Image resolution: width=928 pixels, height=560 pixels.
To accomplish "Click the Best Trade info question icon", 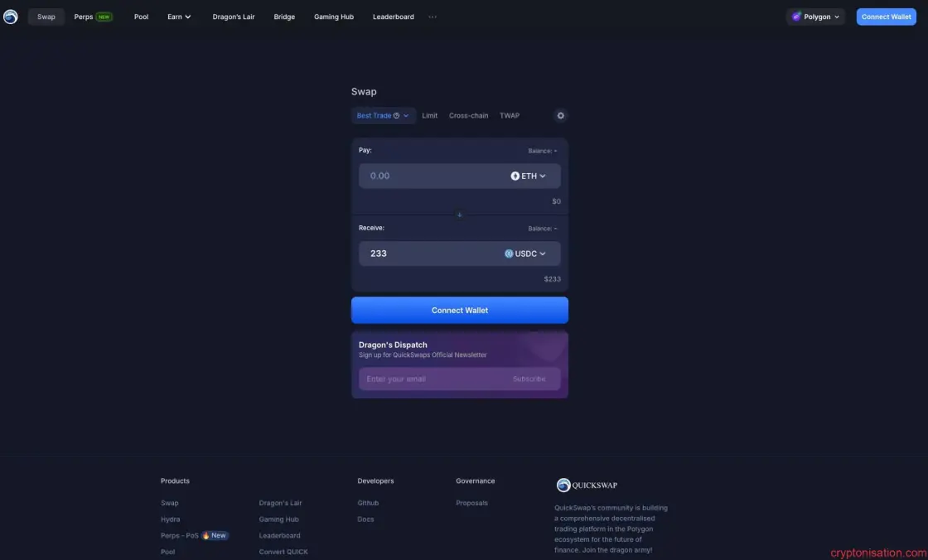I will [x=397, y=115].
